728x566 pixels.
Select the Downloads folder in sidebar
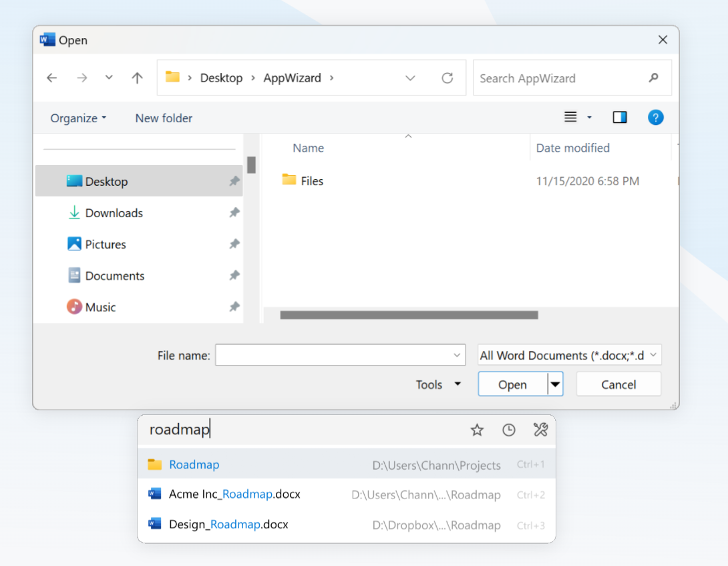pyautogui.click(x=114, y=213)
